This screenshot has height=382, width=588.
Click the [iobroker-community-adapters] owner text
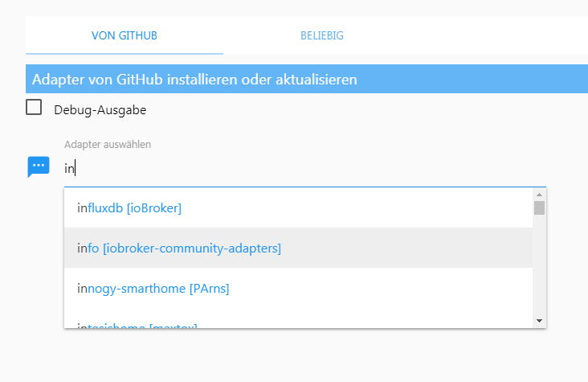tap(192, 249)
